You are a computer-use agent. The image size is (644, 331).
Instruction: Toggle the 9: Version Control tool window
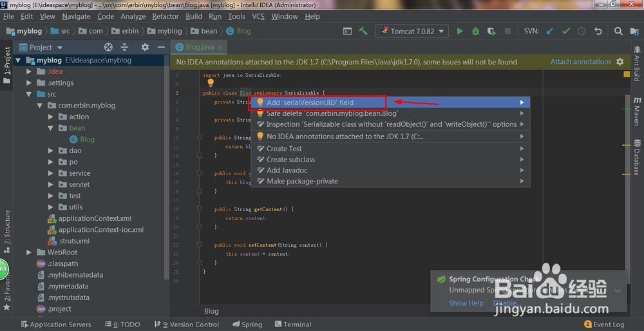[187, 325]
